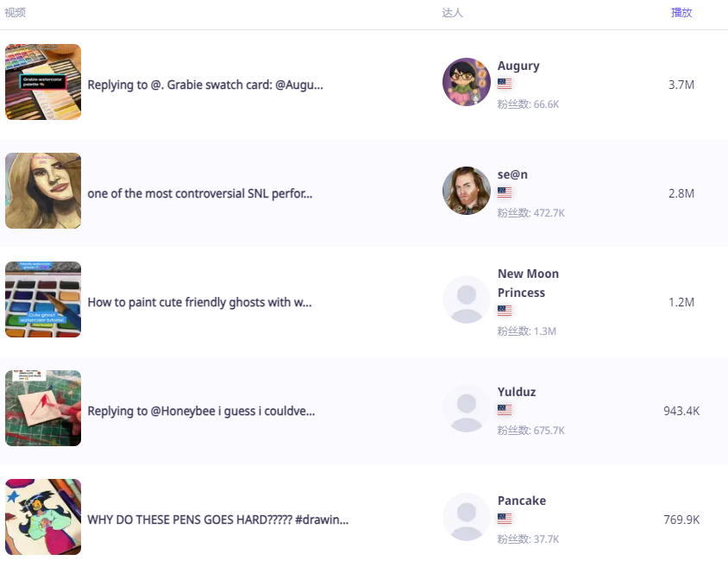Open "one of the most controversial SNL" video

pyautogui.click(x=200, y=193)
